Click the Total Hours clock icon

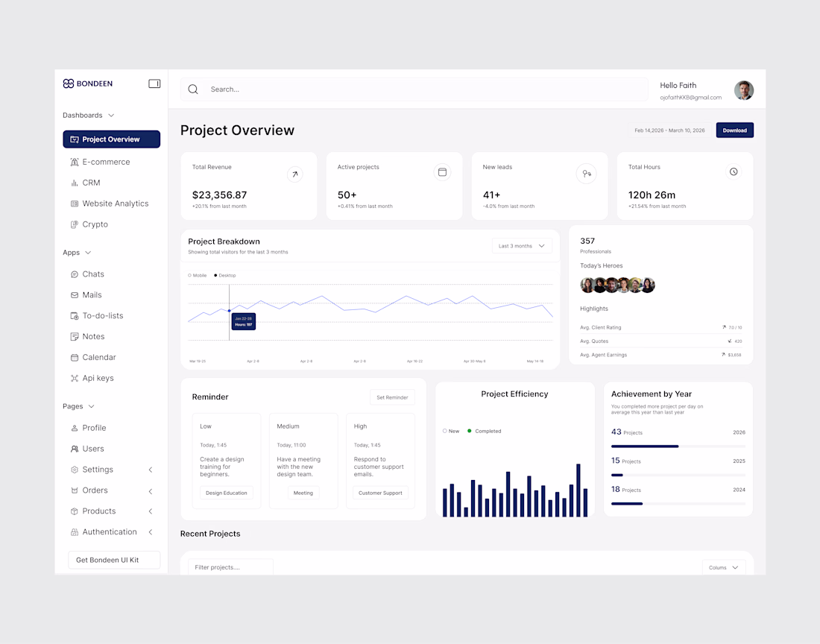click(x=734, y=171)
